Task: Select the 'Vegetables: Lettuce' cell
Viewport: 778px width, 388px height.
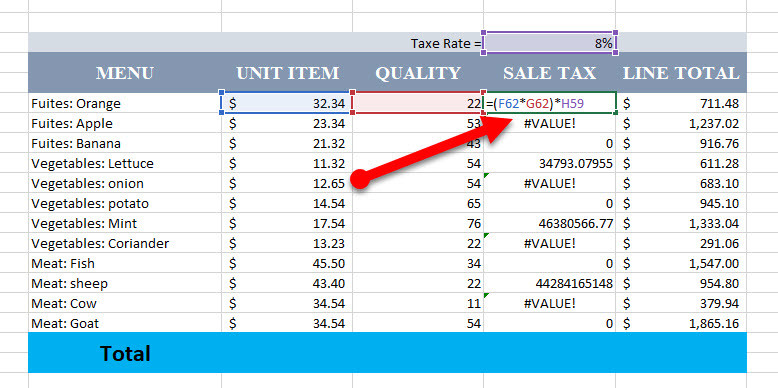Action: point(125,163)
